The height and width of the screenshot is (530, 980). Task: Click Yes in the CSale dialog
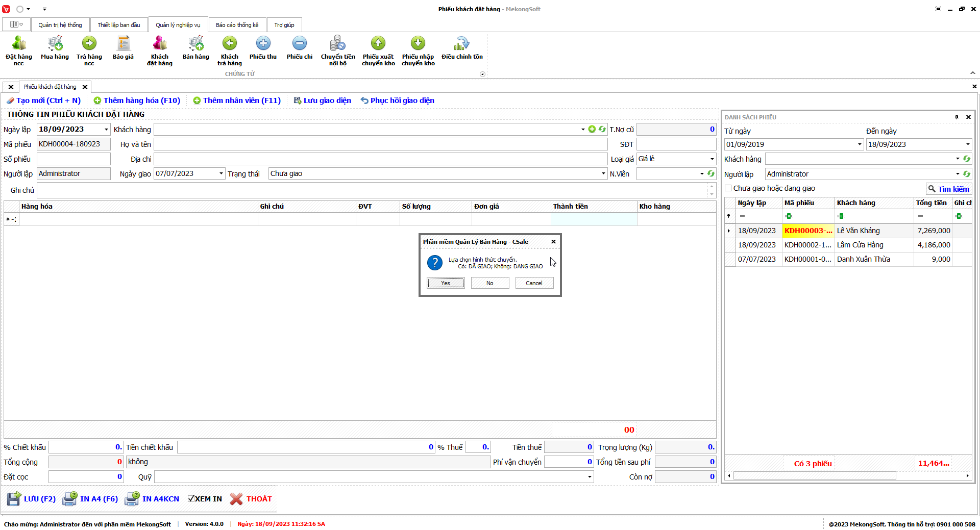click(446, 283)
